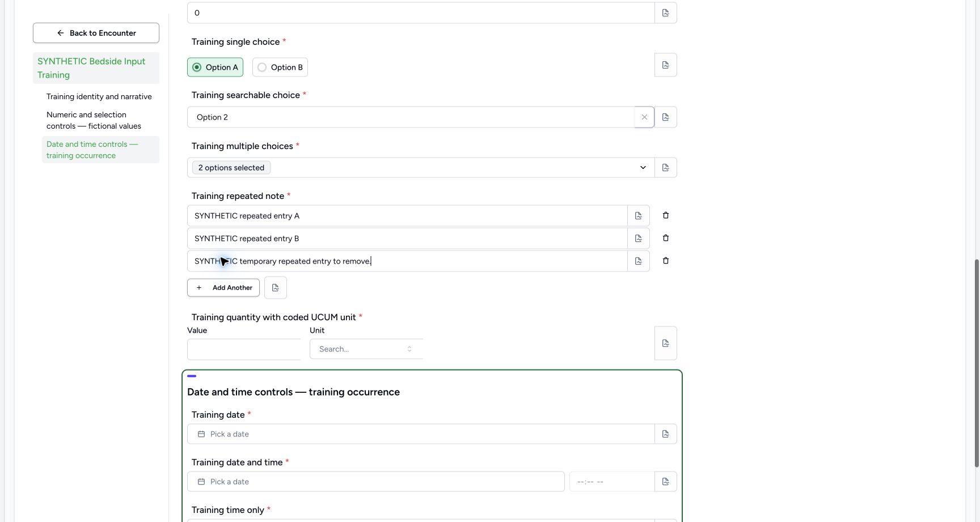Open note icon for temporary repeated entry

pyautogui.click(x=638, y=261)
